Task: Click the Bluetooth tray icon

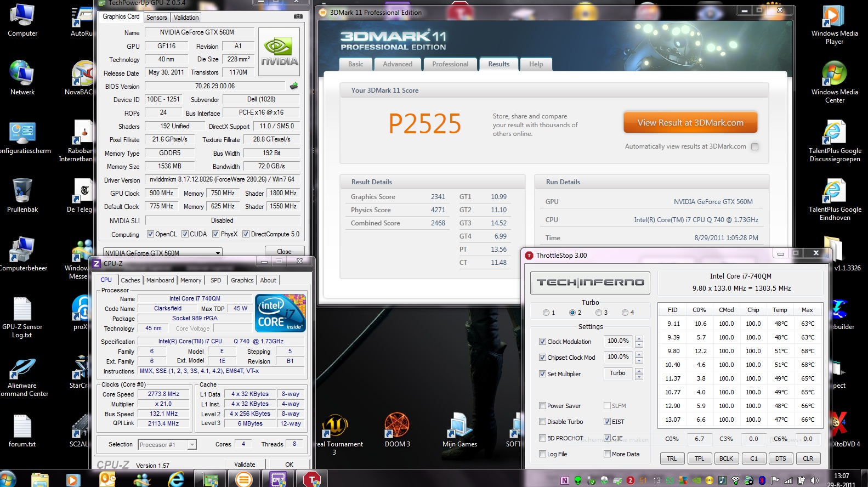Action: click(762, 480)
